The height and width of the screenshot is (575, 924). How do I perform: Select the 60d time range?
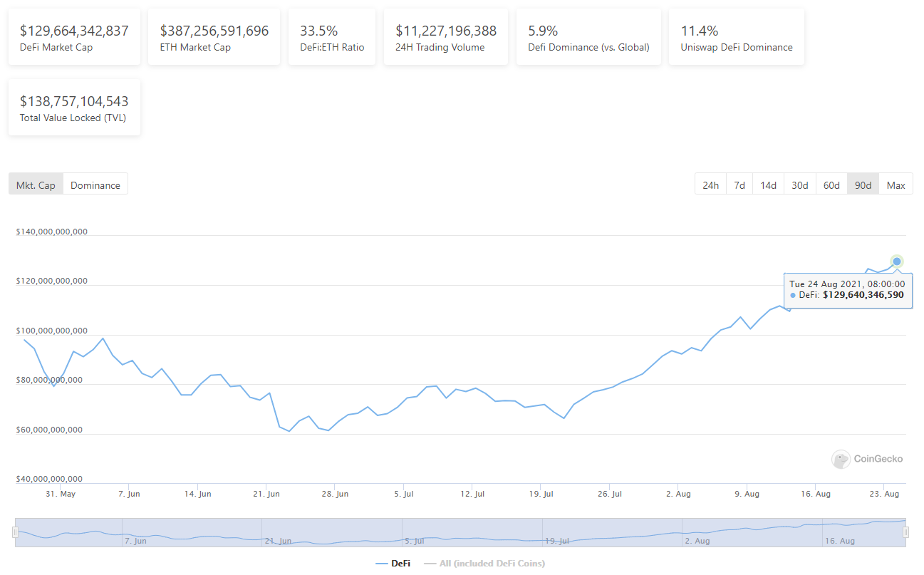(831, 185)
